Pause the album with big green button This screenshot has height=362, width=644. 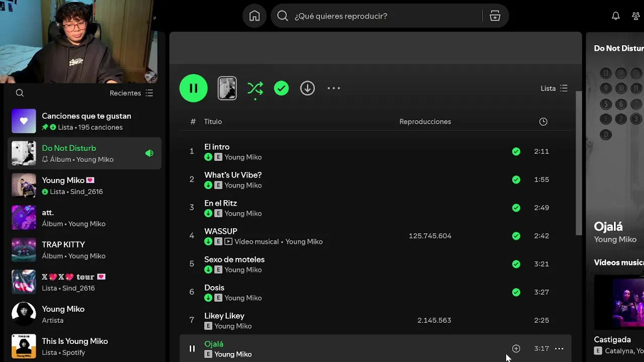point(194,88)
